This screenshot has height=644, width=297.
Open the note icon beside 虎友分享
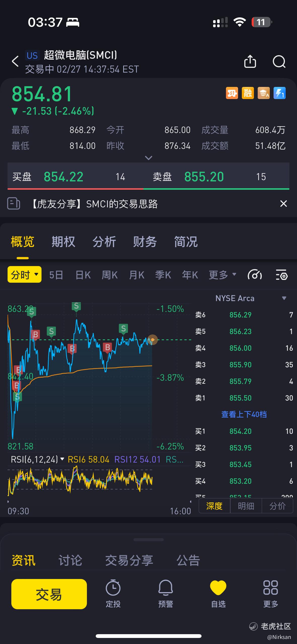coord(14,204)
